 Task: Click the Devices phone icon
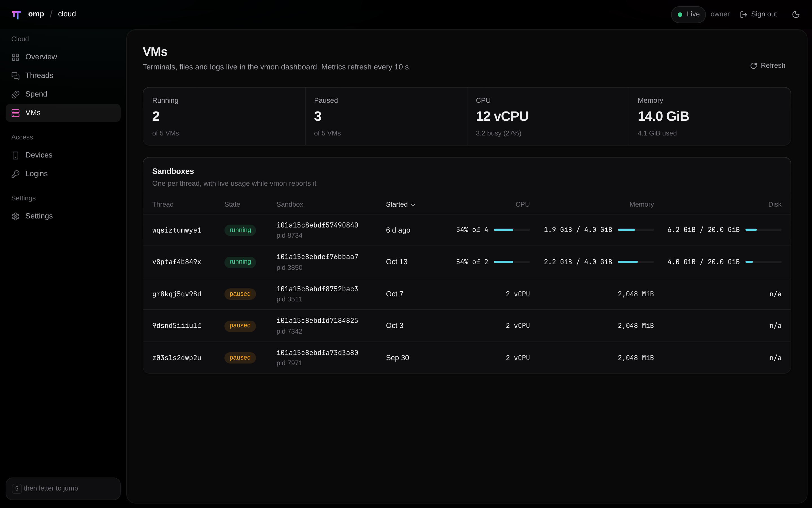pos(16,155)
